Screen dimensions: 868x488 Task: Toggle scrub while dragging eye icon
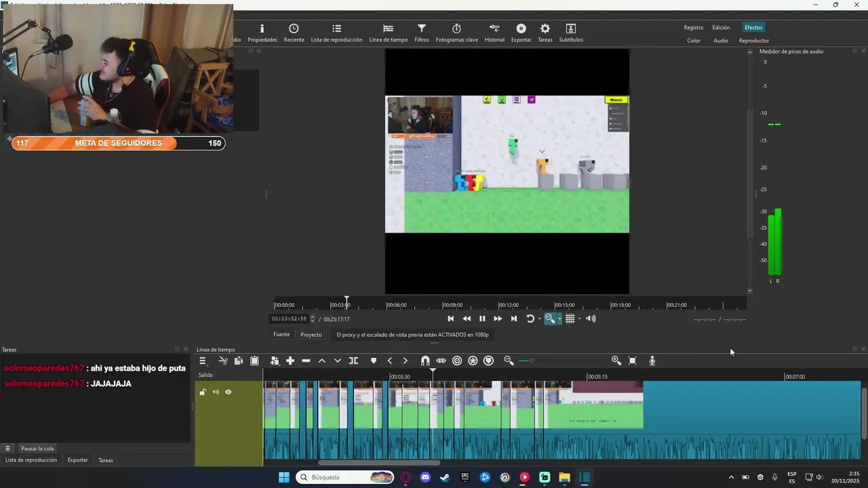(x=441, y=361)
